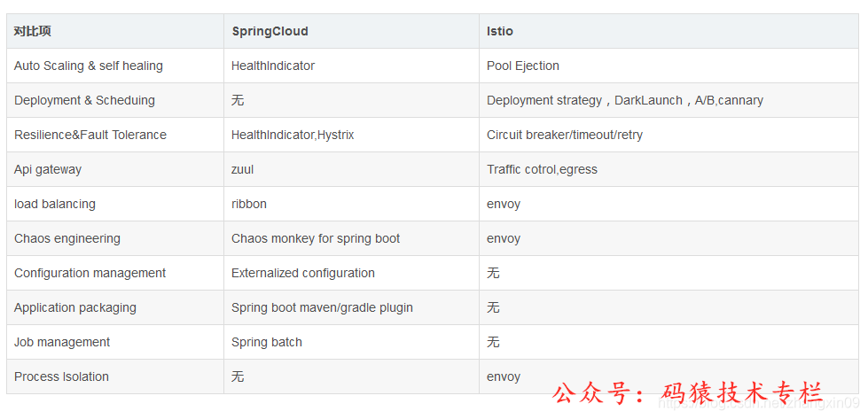Click the zuul cell
Viewport: 868px width, 419px height.
pyautogui.click(x=351, y=169)
